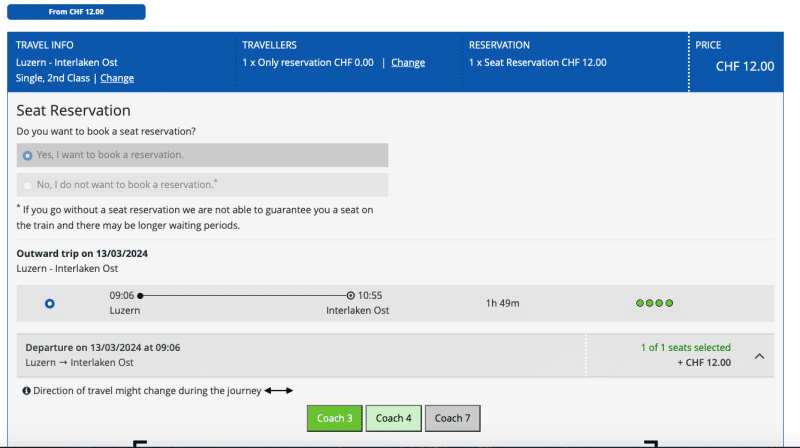
Task: Click the info icon beside direction notice
Action: point(25,390)
